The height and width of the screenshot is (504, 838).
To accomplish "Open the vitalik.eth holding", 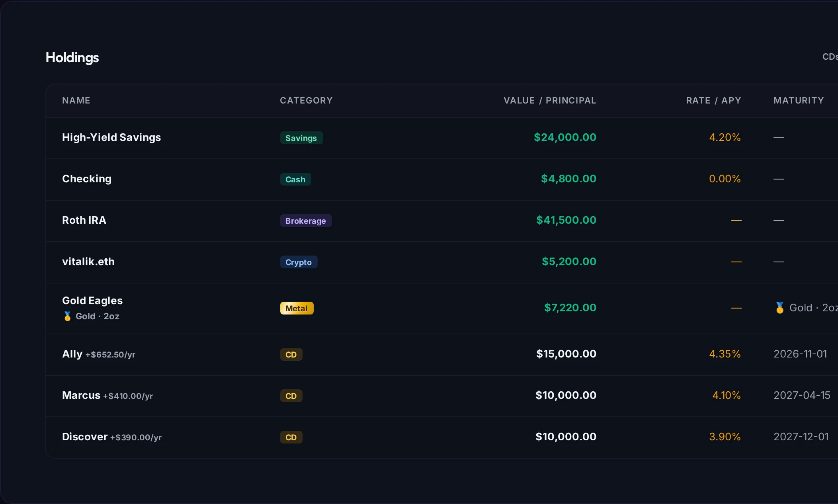I will pos(88,262).
